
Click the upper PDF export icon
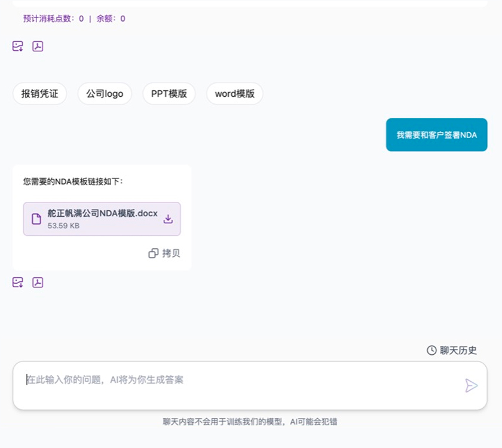pos(38,47)
